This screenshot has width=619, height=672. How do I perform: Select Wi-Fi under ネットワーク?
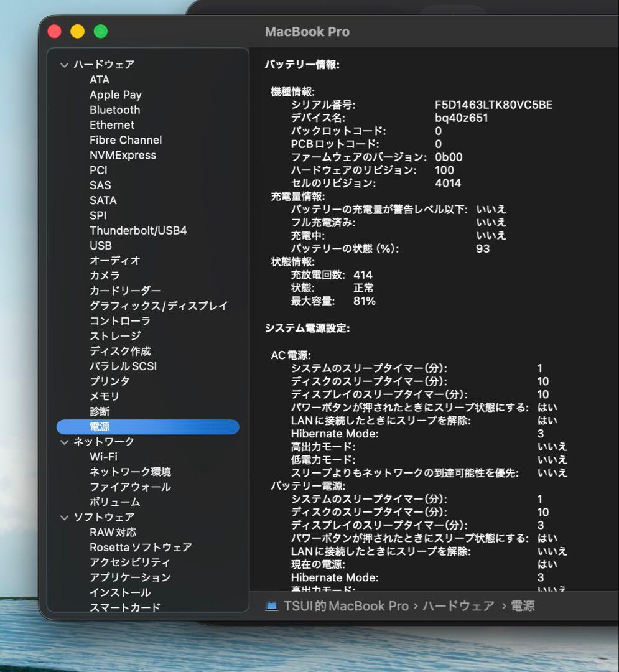103,456
